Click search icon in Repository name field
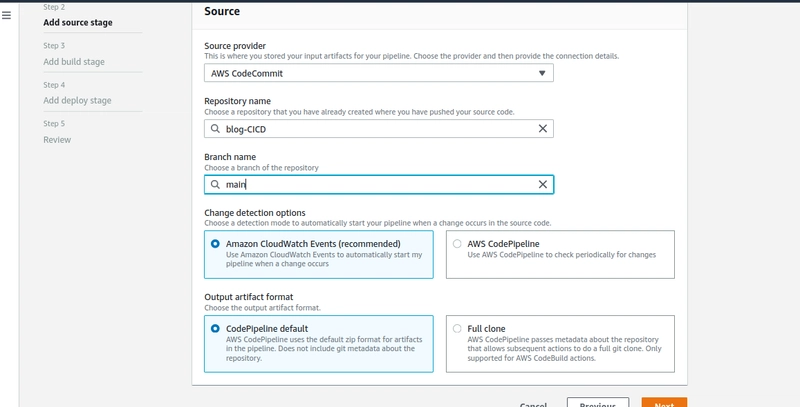Viewport: 800px width, 407px height. pyautogui.click(x=215, y=129)
